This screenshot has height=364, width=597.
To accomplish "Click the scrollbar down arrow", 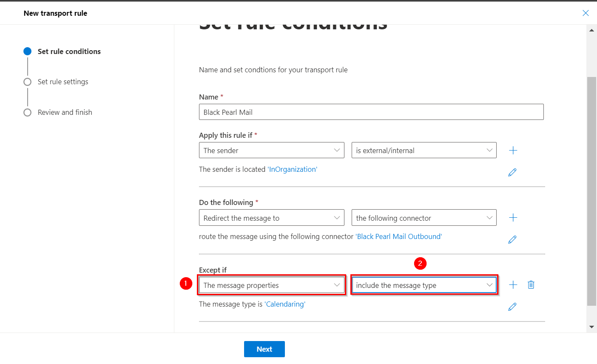I will pos(591,327).
